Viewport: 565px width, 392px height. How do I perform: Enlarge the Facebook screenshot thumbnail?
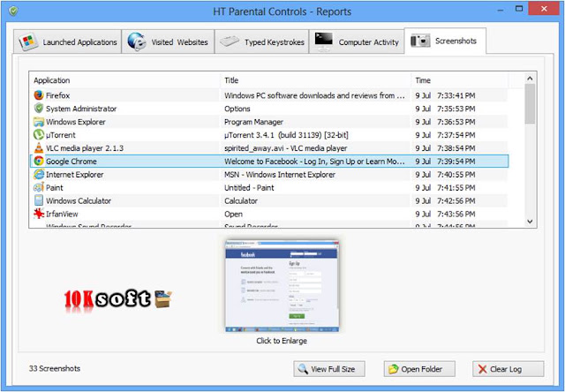click(282, 285)
